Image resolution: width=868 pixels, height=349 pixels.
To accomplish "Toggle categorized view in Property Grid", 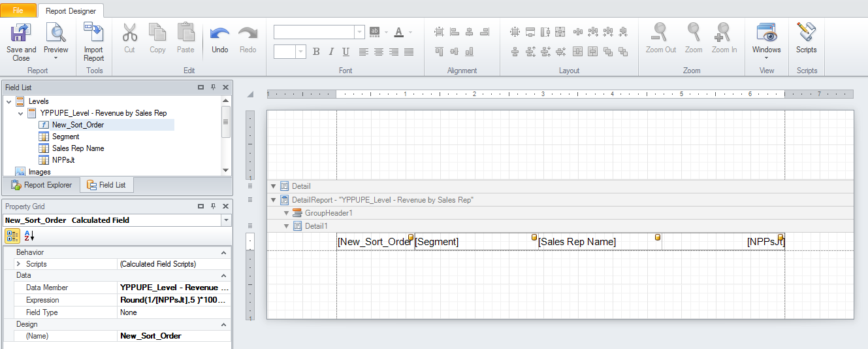I will (12, 236).
